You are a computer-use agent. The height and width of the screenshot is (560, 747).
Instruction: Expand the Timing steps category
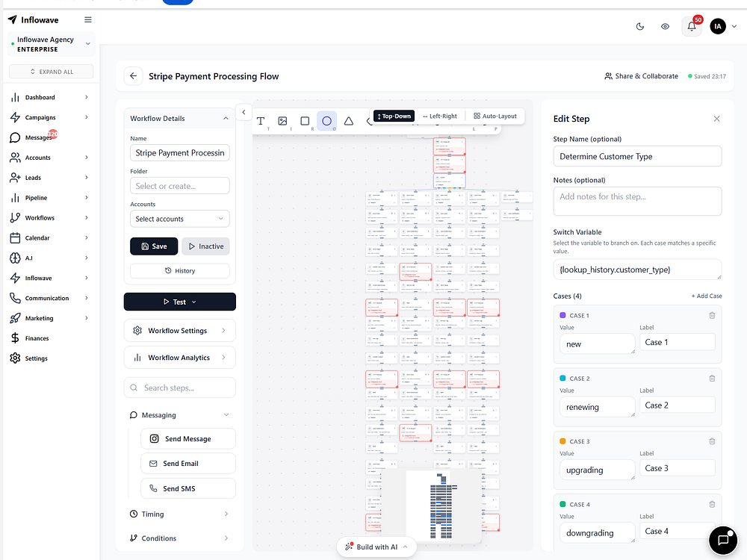tap(179, 514)
